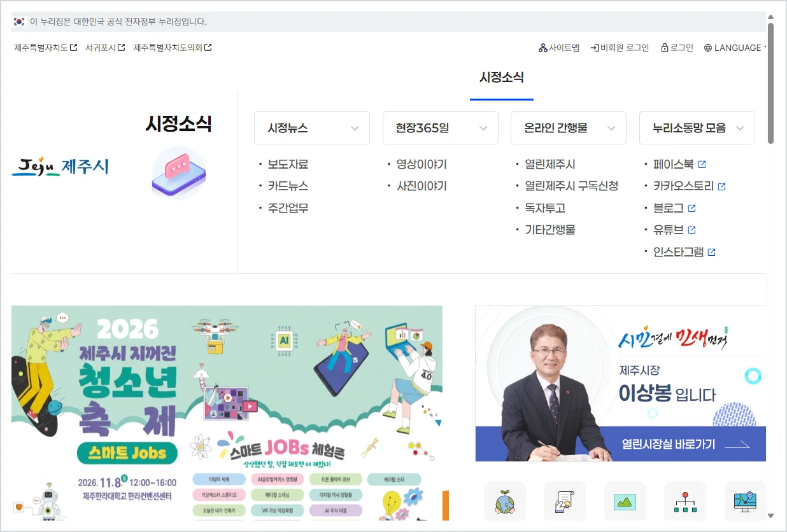Open the 블로그 external link

[674, 208]
